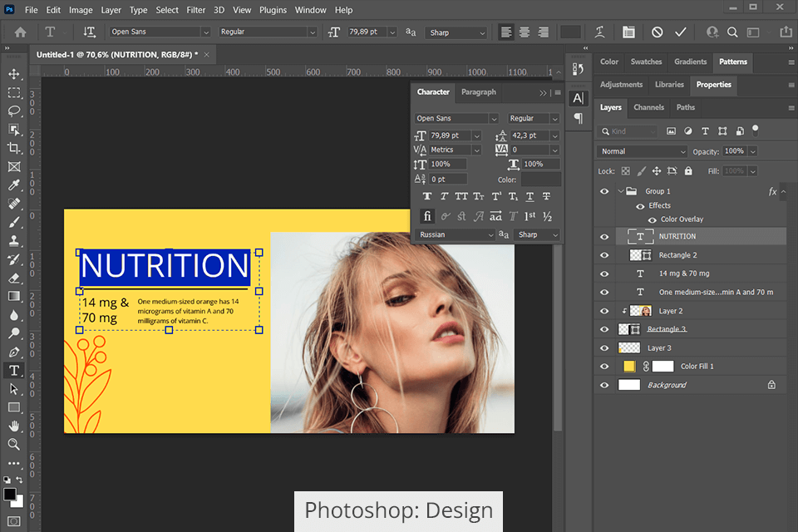Switch to the Channels tab

click(648, 107)
